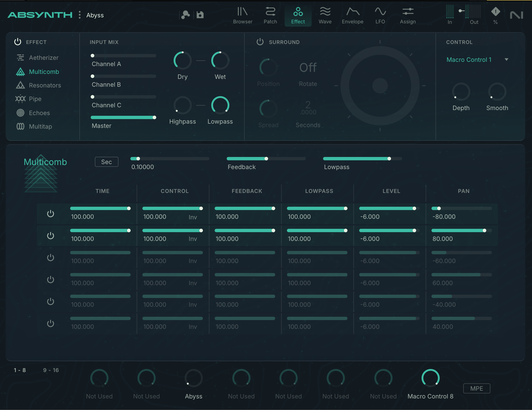
Task: Open the Wave editor page
Action: click(325, 16)
